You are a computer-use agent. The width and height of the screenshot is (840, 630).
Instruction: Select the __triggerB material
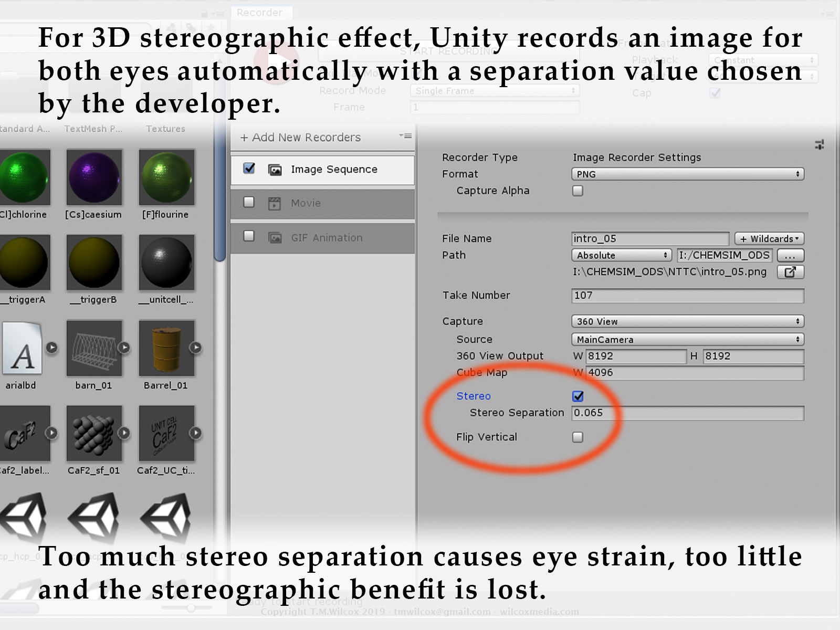94,262
